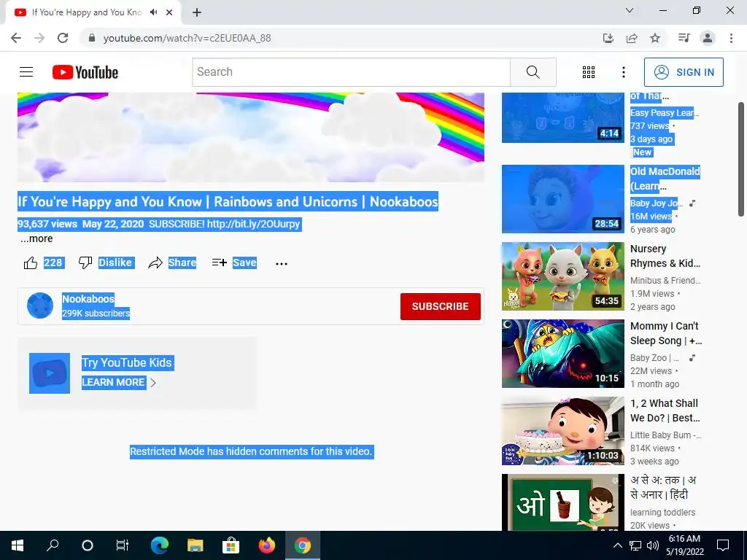Click the install app icon in address bar
Viewport: 747px width, 560px height.
point(608,38)
